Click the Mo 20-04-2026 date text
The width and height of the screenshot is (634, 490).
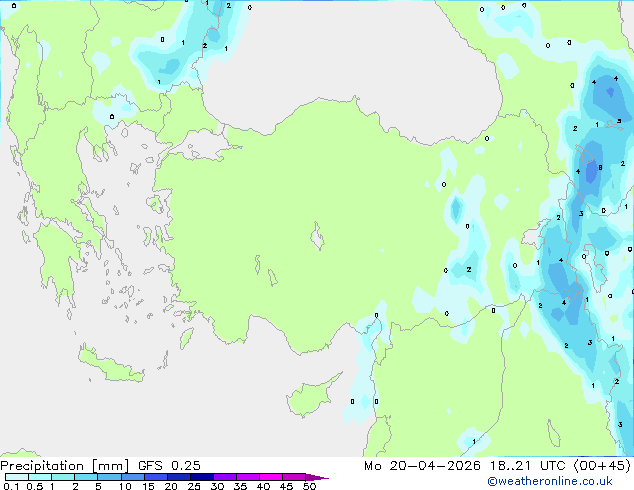pyautogui.click(x=422, y=466)
